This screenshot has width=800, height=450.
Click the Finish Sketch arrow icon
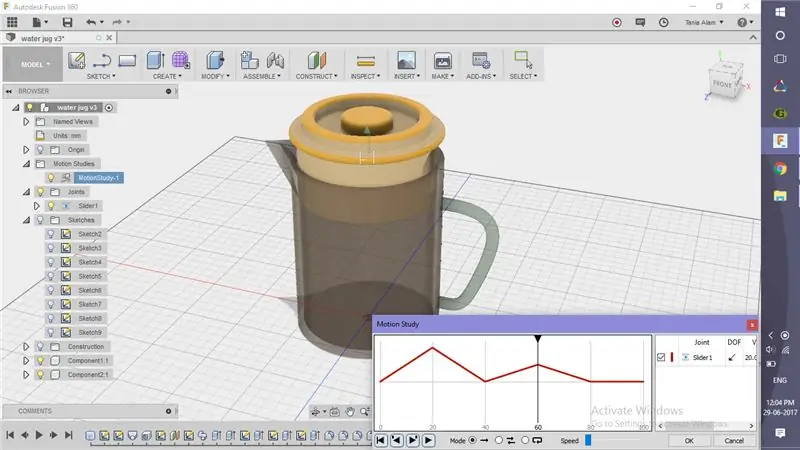pyautogui.click(x=102, y=61)
